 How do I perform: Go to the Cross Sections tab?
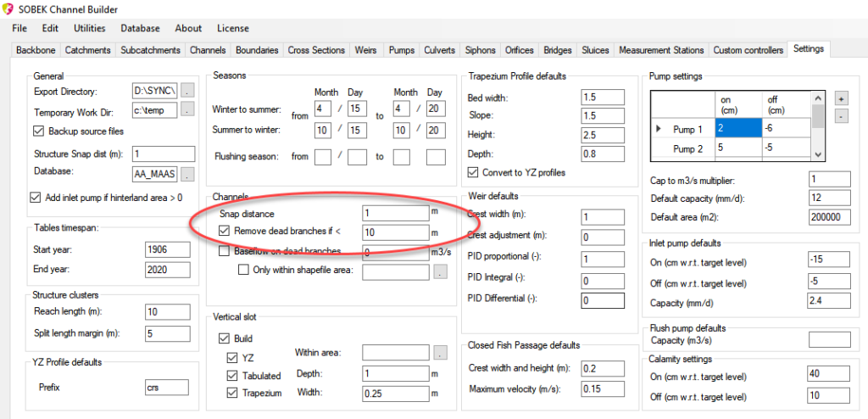tap(315, 50)
